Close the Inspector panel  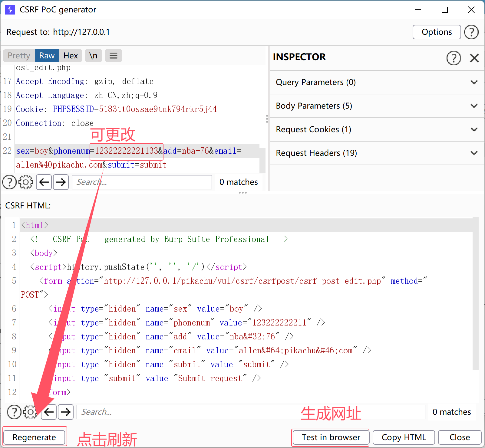[x=474, y=58]
